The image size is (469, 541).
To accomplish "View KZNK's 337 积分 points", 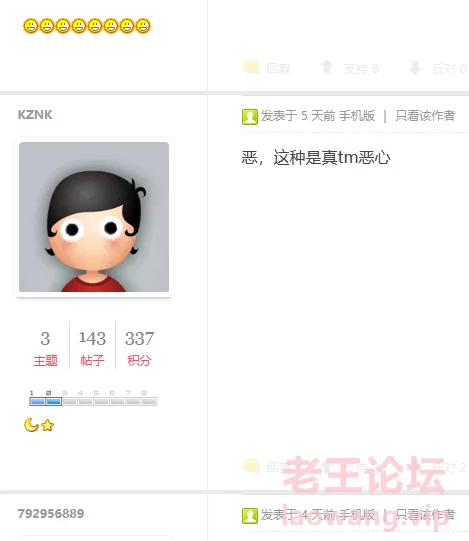I will click(139, 348).
